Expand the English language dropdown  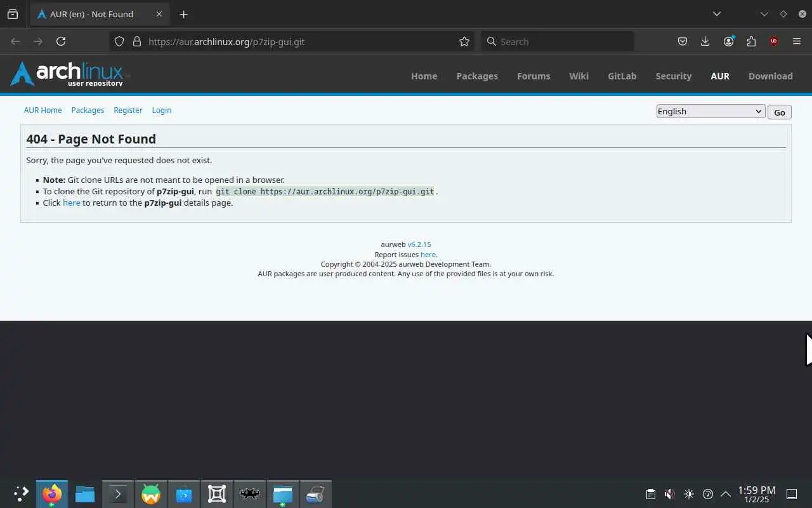tap(710, 111)
